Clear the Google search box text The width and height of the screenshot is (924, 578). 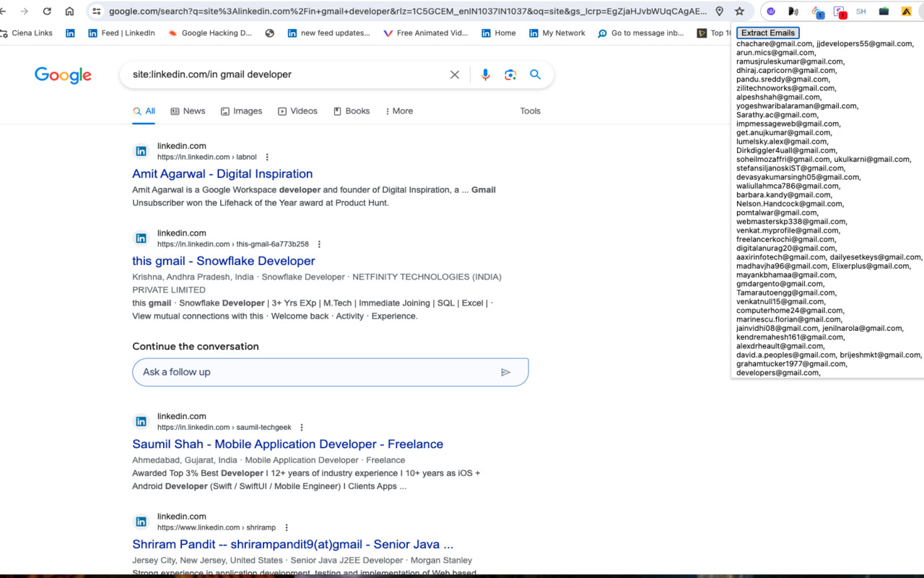(455, 74)
